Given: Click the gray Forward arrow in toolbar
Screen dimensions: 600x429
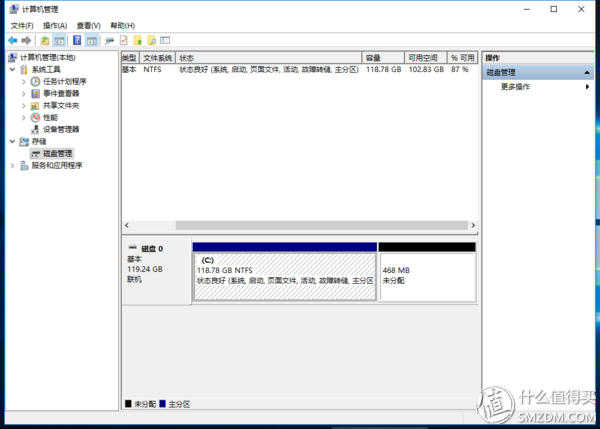Looking at the screenshot, I should (26, 40).
